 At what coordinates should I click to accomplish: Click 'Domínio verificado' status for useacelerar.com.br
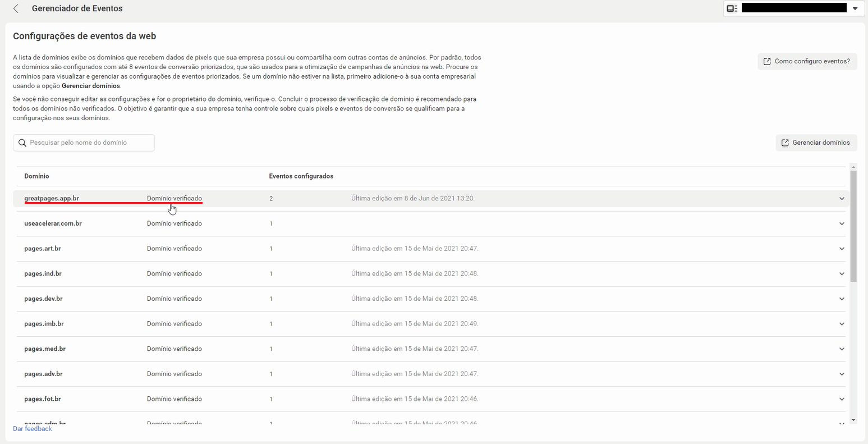[x=174, y=223]
